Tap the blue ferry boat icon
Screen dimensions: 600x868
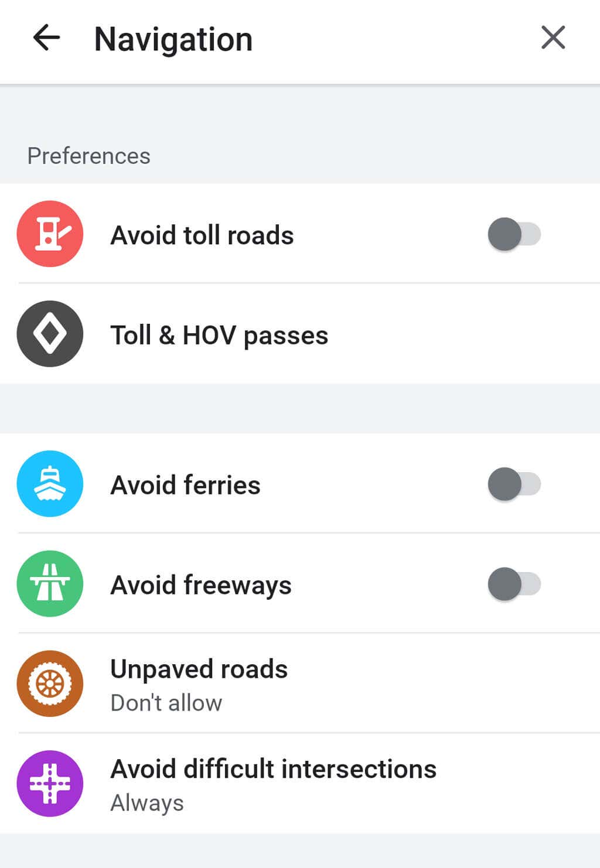pyautogui.click(x=50, y=484)
